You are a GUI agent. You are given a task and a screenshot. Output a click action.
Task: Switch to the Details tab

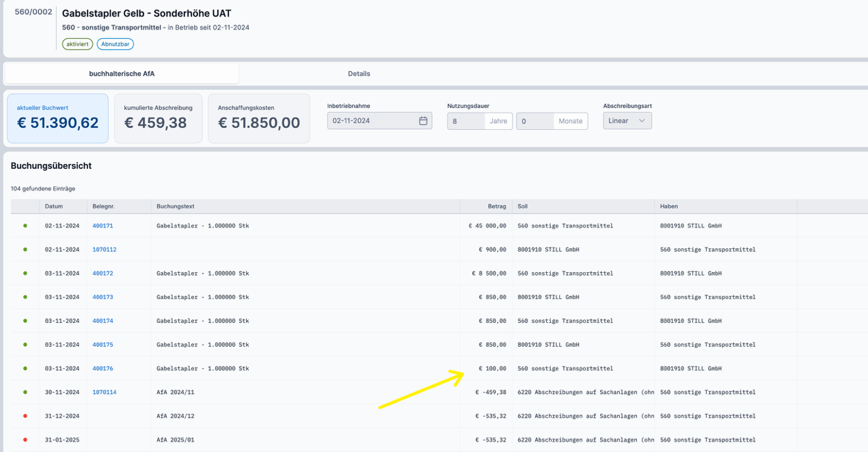click(x=359, y=74)
